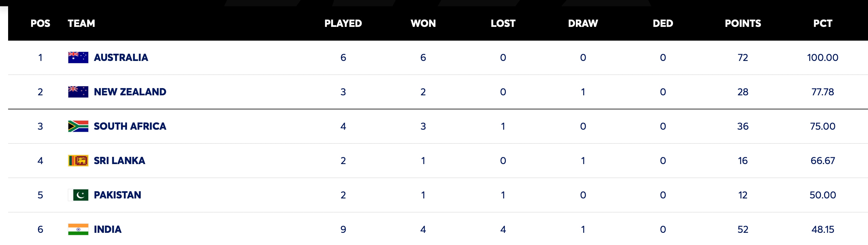Click the LOST column header

pos(503,23)
